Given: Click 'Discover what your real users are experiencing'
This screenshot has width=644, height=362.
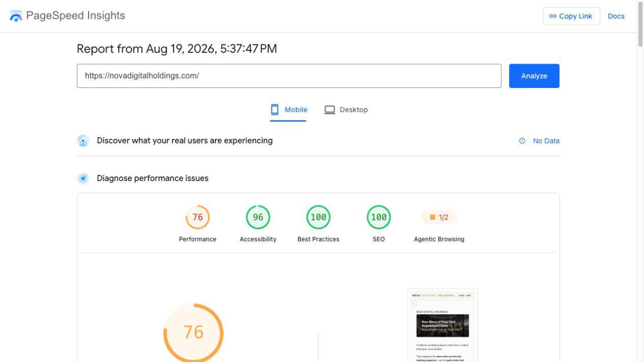Looking at the screenshot, I should (x=185, y=141).
